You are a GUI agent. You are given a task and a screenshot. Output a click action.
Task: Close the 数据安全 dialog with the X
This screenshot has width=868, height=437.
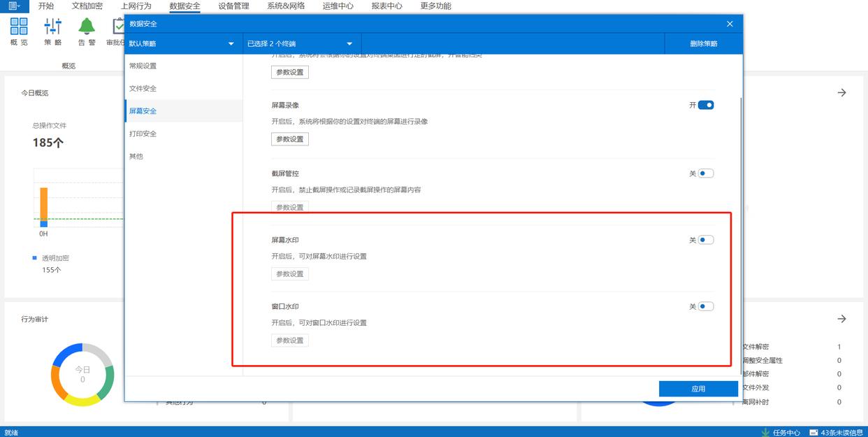730,24
